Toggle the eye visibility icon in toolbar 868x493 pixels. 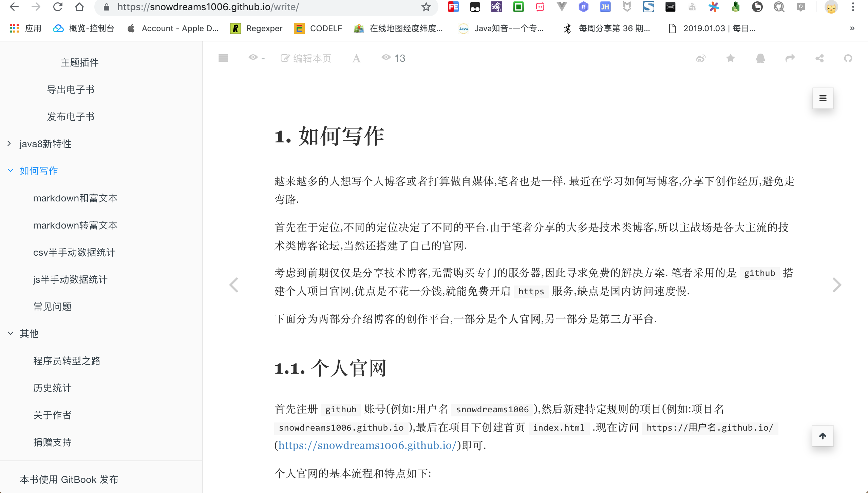253,58
